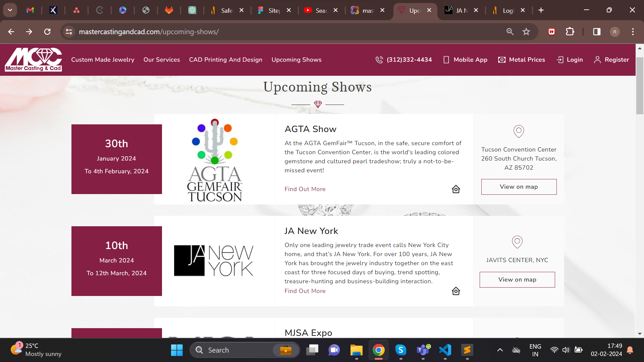Close the 'Safe' tab

(x=241, y=10)
